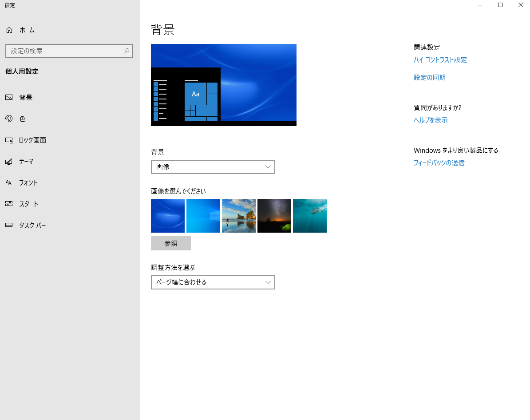Click the スタート start tiles icon
Screen dimensions: 530x420
point(9,204)
